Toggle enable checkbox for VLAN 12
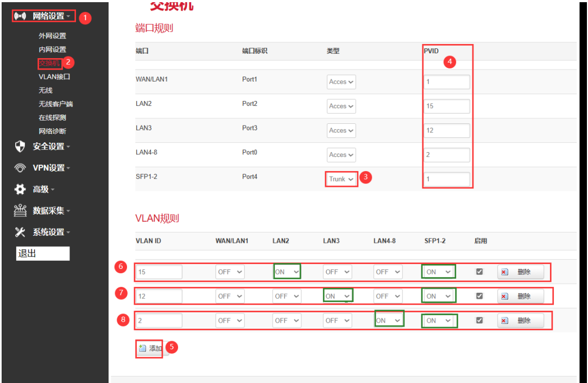588x383 pixels. pyautogui.click(x=479, y=296)
